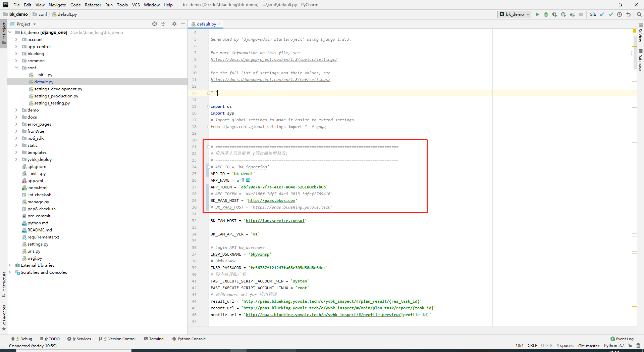Toggle fold marker at line 21
The width and height of the screenshot is (644, 352).
click(209, 147)
